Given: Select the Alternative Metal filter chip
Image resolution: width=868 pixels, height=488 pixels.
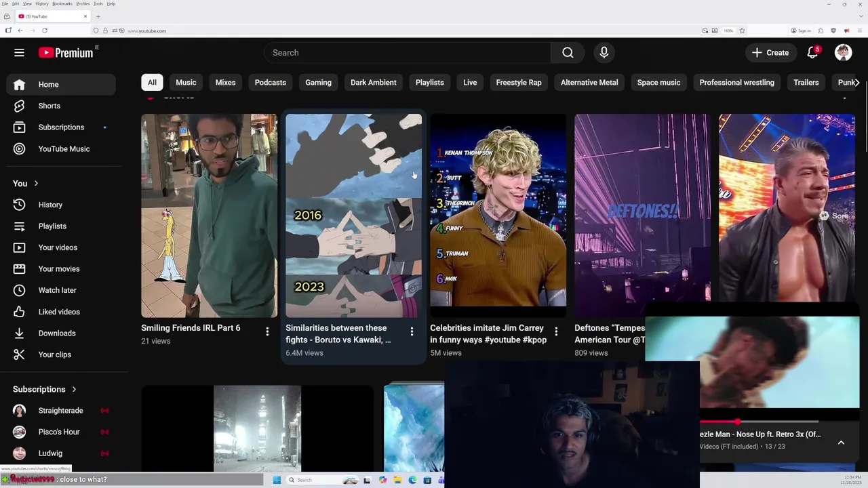Looking at the screenshot, I should [589, 83].
